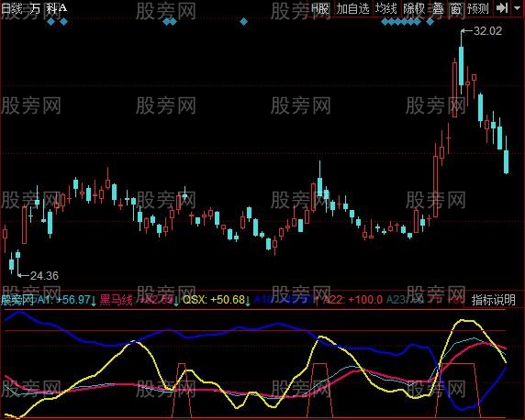
Task: Toggle ex-rights adjustment with 除权
Action: [414, 8]
